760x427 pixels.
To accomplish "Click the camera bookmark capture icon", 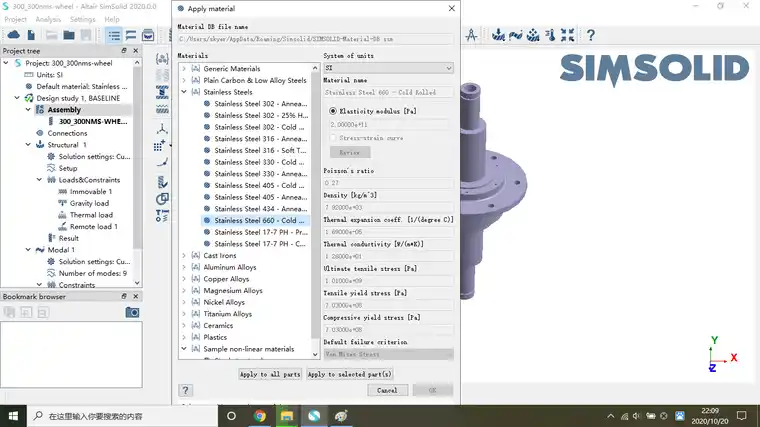I will click(132, 312).
